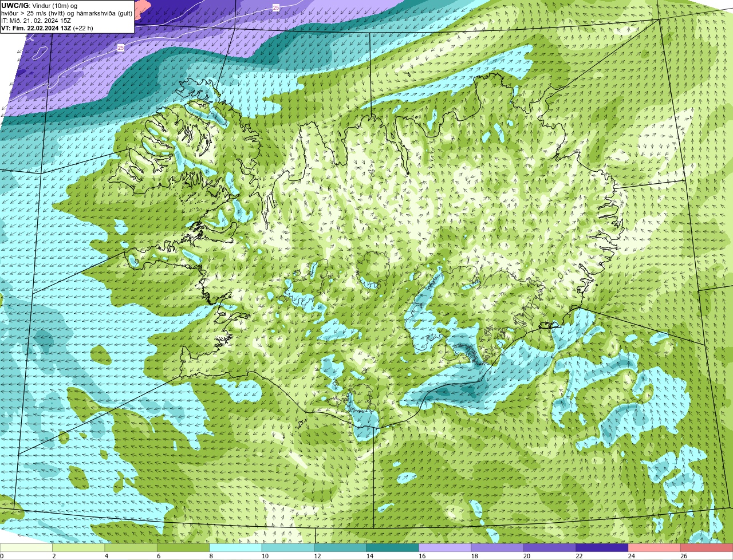Click the "25" contour label below the title box
The width and height of the screenshot is (733, 560).
121,48
